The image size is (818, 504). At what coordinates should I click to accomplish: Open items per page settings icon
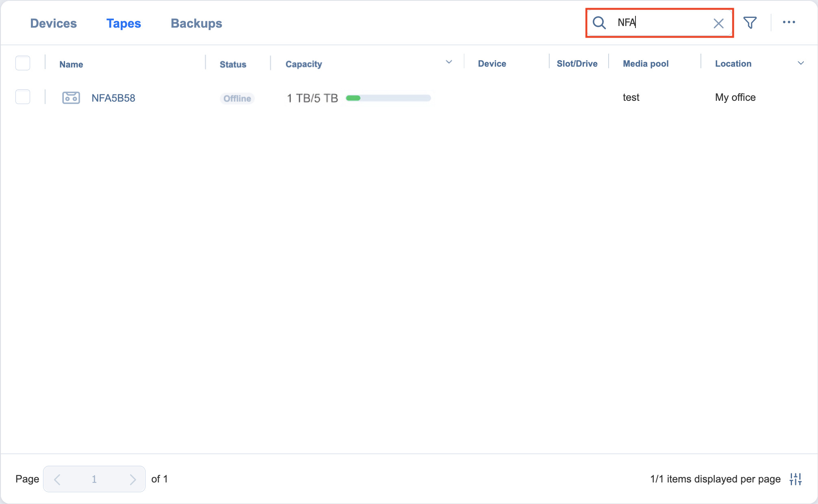click(796, 479)
